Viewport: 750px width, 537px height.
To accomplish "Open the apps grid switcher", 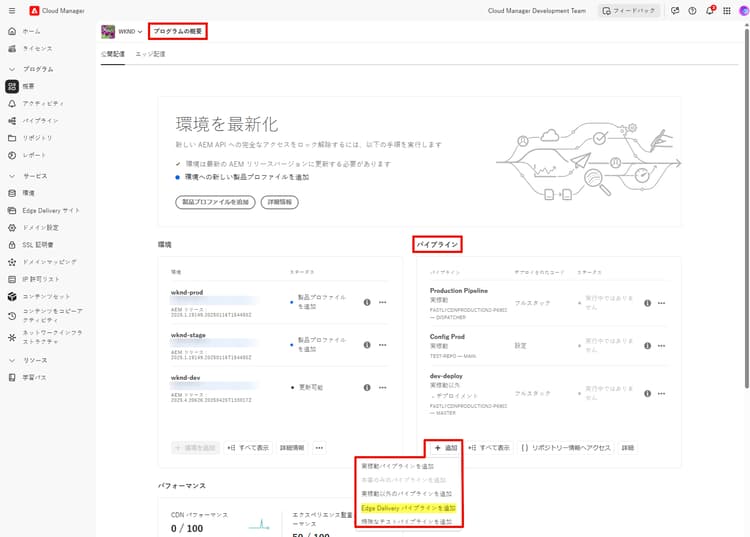I will tap(727, 11).
